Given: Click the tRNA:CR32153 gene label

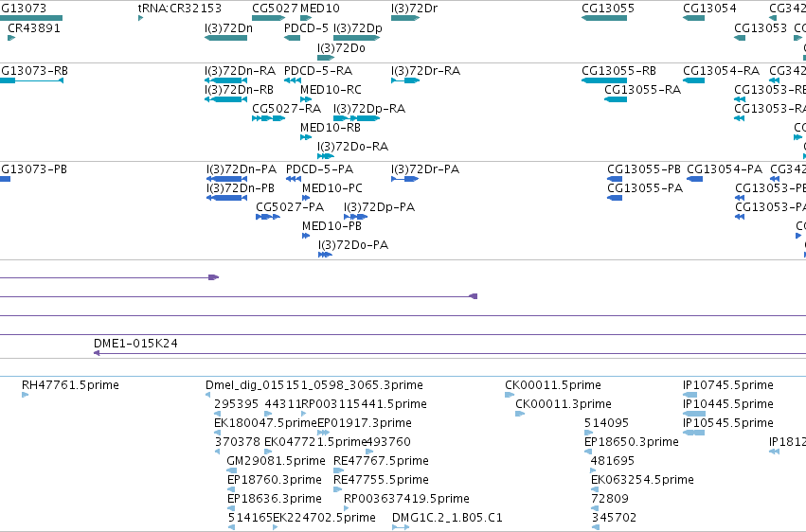Looking at the screenshot, I should coord(180,9).
